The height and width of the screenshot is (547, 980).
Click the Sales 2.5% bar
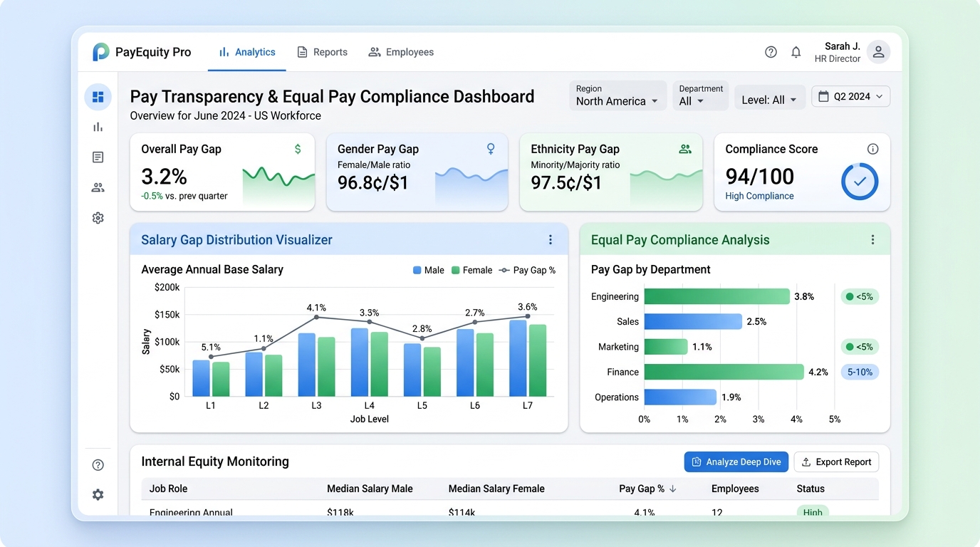click(693, 321)
